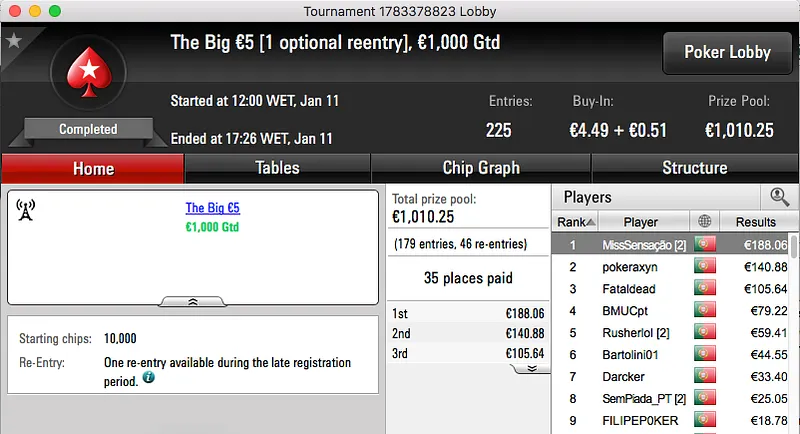Click the broadcast antenna tower icon

(27, 209)
